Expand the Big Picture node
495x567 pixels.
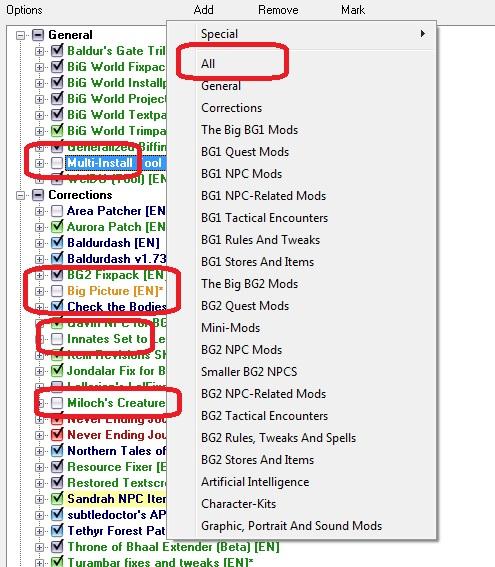click(x=39, y=291)
